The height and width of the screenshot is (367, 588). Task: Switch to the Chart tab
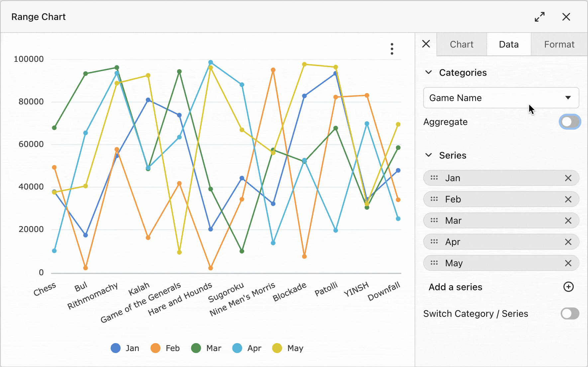pyautogui.click(x=461, y=45)
